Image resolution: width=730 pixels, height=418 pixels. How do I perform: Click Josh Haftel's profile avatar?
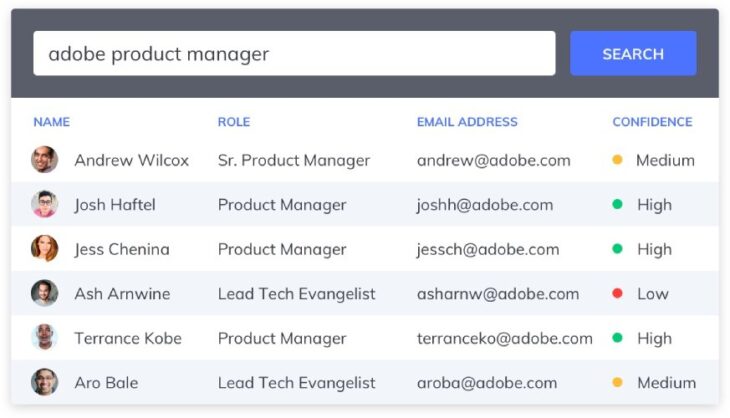pyautogui.click(x=44, y=205)
